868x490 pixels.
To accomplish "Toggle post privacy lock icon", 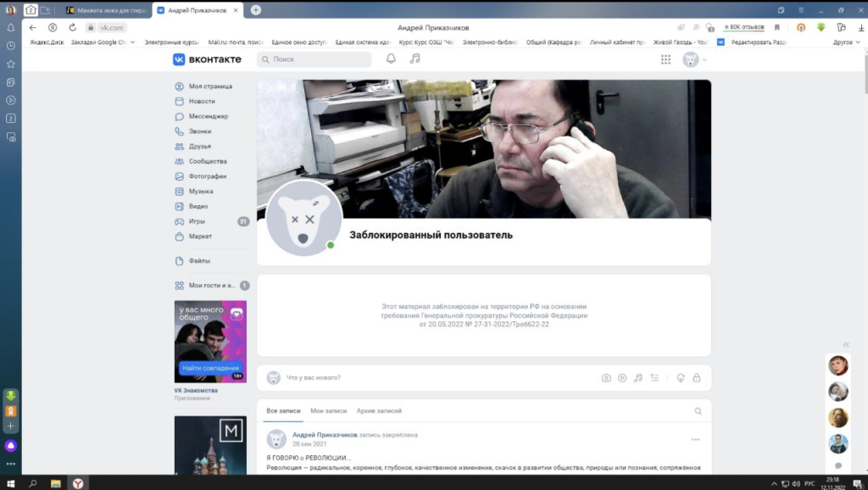I will tap(697, 378).
